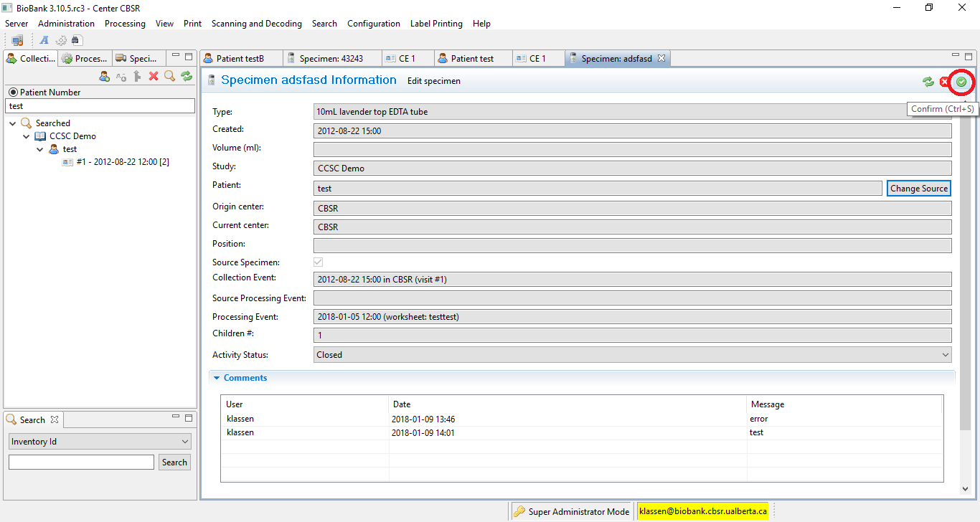This screenshot has height=522, width=980.
Task: Open the Administration menu
Action: coord(66,24)
